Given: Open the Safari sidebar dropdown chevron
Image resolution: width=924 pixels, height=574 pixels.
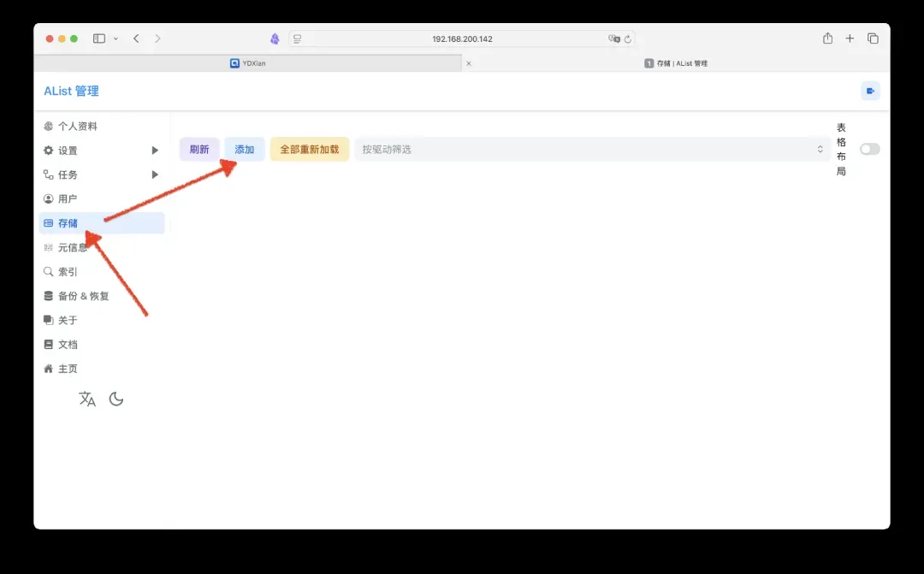Looking at the screenshot, I should click(115, 38).
